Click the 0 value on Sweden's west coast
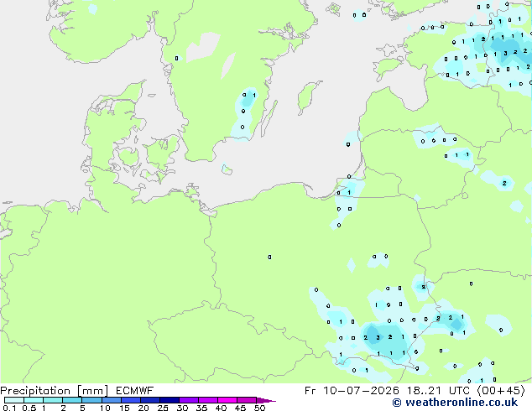This screenshot has height=411, width=532. [176, 59]
